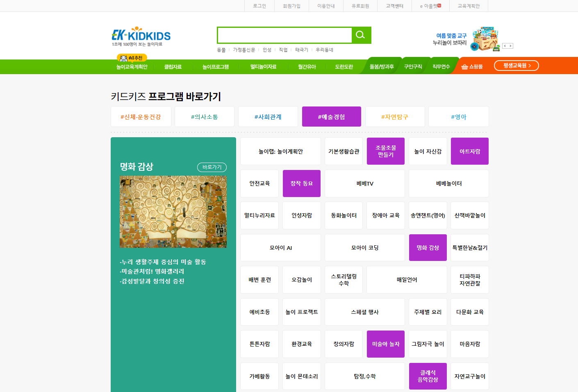The width and height of the screenshot is (578, 392).
Task: Open the 클래식 음악감상 program
Action: click(428, 376)
